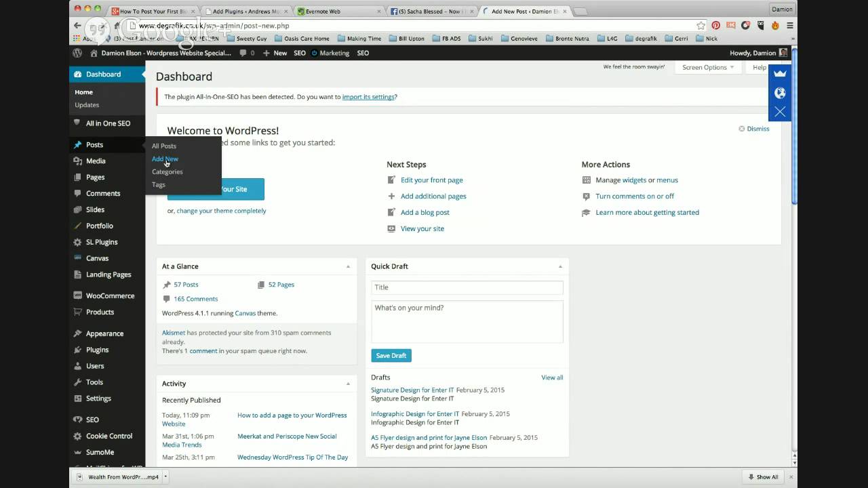Open the Chrome menu hamburger icon

click(x=790, y=25)
